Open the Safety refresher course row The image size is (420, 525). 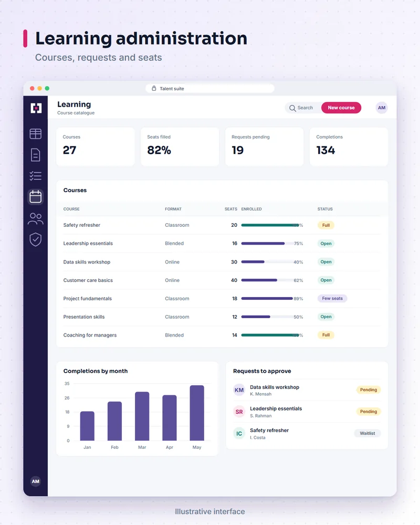click(222, 225)
